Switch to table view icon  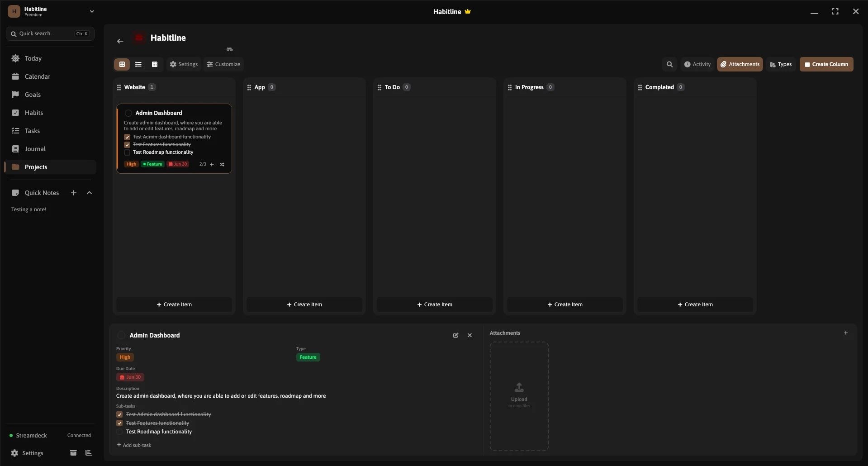155,64
